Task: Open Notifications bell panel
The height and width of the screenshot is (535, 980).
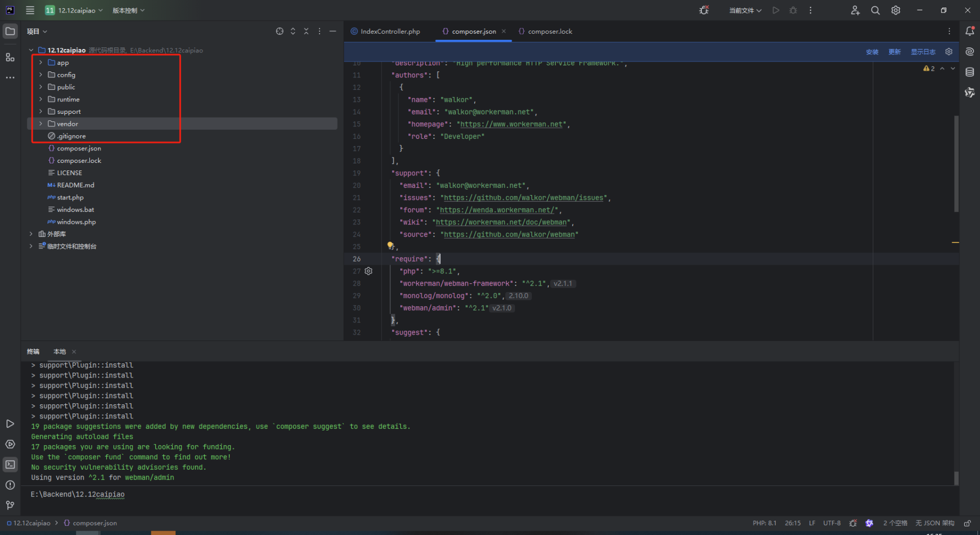Action: coord(970,32)
